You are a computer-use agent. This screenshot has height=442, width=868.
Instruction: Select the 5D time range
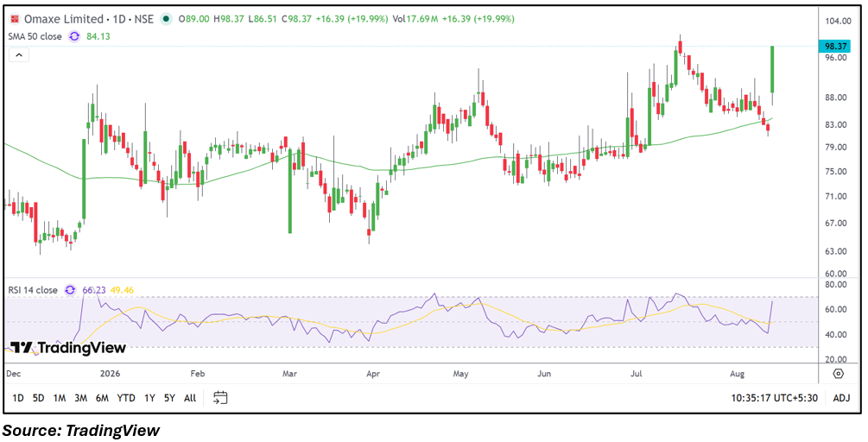[x=38, y=398]
